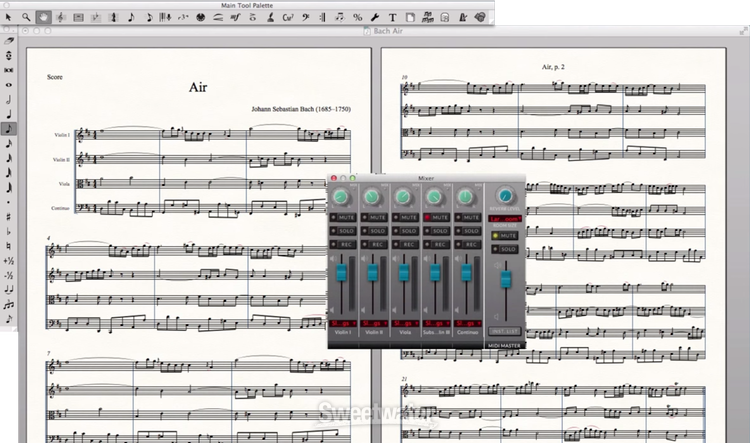Select the Repeat tool
The width and height of the screenshot is (750, 443).
(322, 18)
